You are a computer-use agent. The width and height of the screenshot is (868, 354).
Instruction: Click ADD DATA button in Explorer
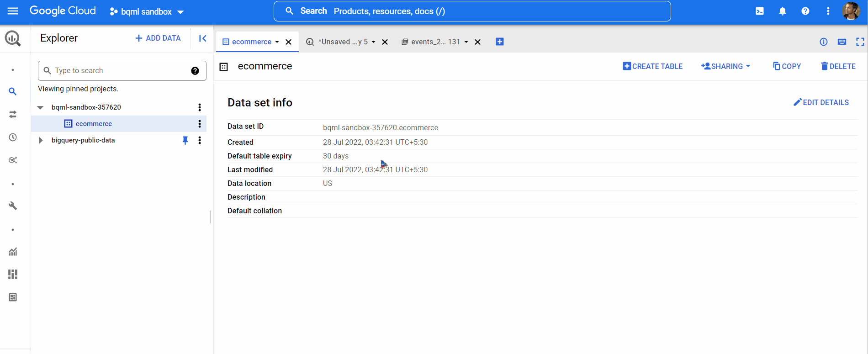coord(158,38)
